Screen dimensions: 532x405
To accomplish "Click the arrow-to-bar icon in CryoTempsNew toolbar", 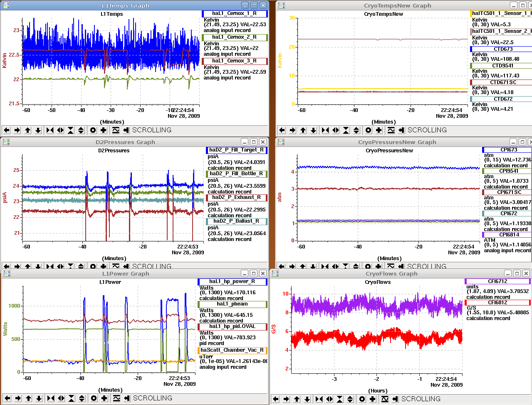I will (x=401, y=130).
